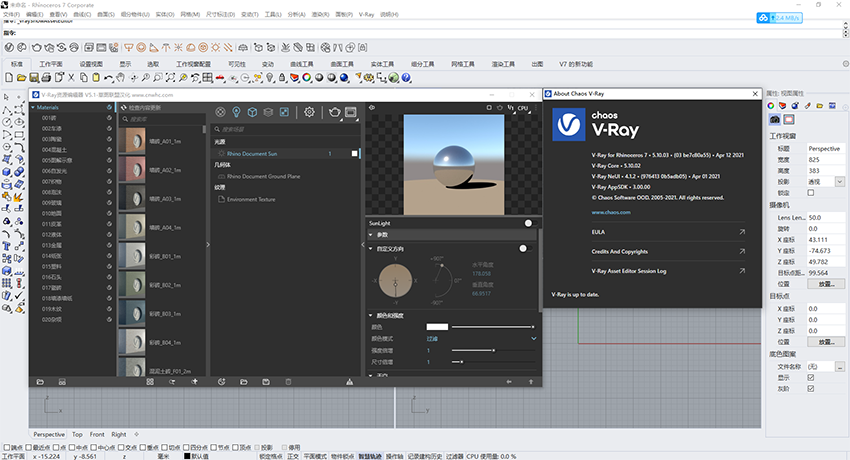Click the Help question mark icon
Viewport: 850px width, 460px height.
(406, 78)
